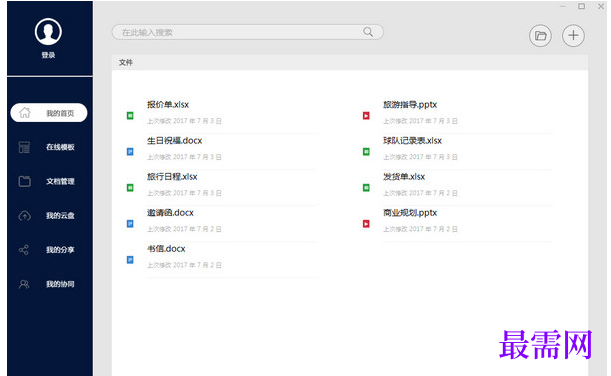Click the document management folder icon
The image size is (611, 376).
pyautogui.click(x=25, y=181)
